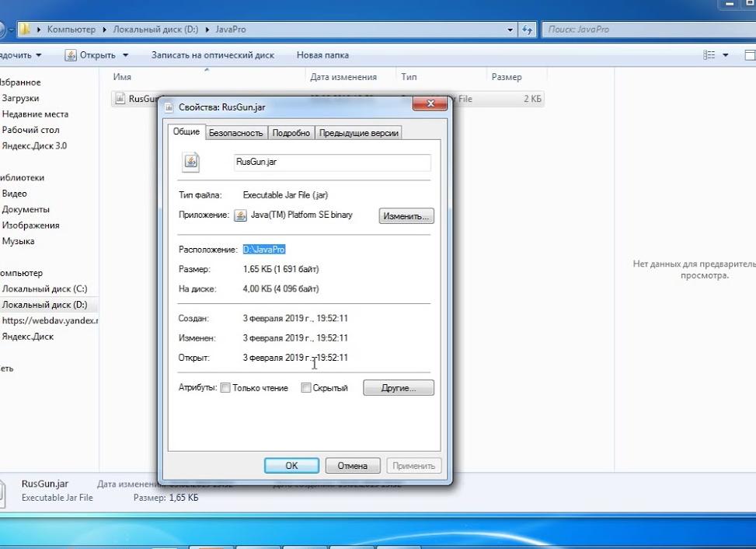Toggle the preview pane icon
Viewport: 756px width, 549px height.
[751, 55]
